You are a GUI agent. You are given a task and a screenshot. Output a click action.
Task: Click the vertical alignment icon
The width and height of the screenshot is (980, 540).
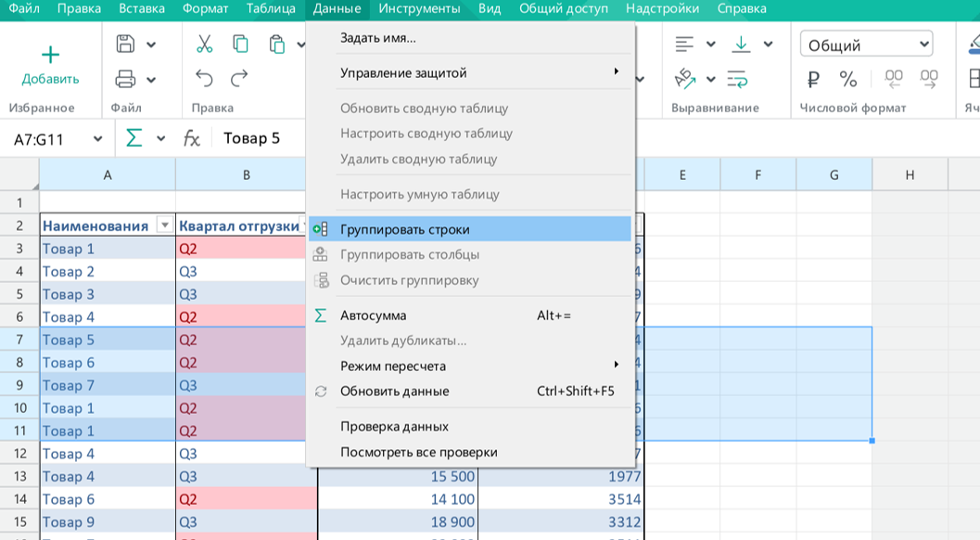pos(741,44)
